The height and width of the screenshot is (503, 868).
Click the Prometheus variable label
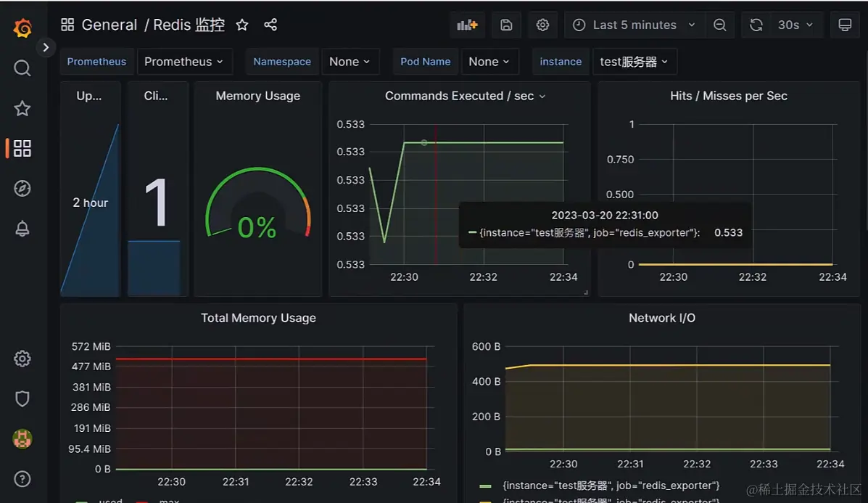tap(96, 62)
